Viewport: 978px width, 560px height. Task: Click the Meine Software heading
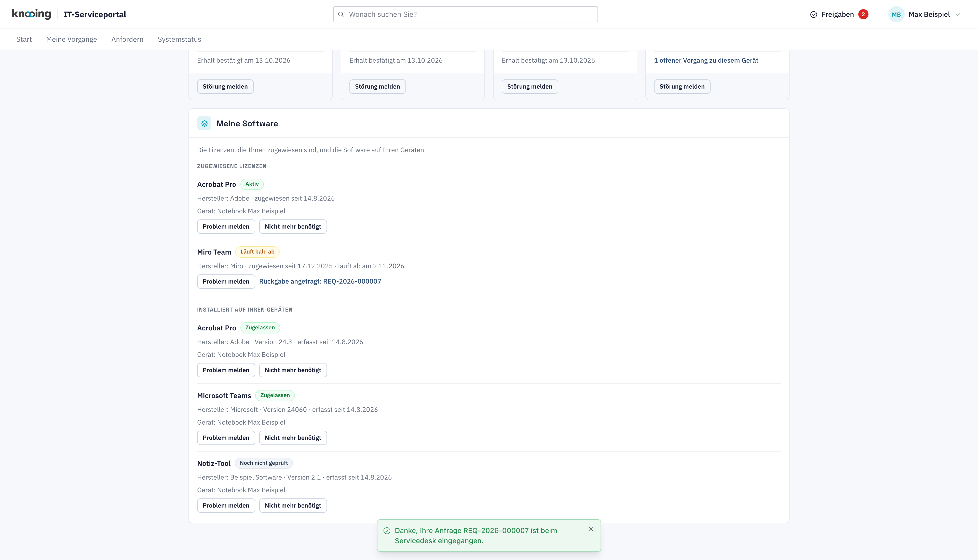click(247, 123)
